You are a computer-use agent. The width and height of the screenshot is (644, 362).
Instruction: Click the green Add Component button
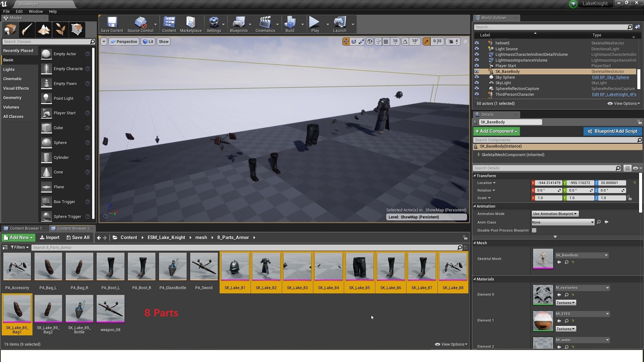[x=496, y=131]
